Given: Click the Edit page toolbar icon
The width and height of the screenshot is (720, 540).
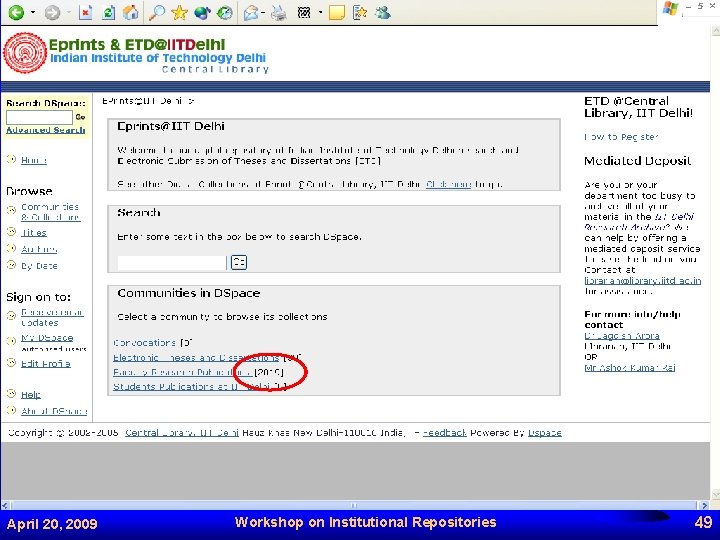Looking at the screenshot, I should (x=304, y=12).
